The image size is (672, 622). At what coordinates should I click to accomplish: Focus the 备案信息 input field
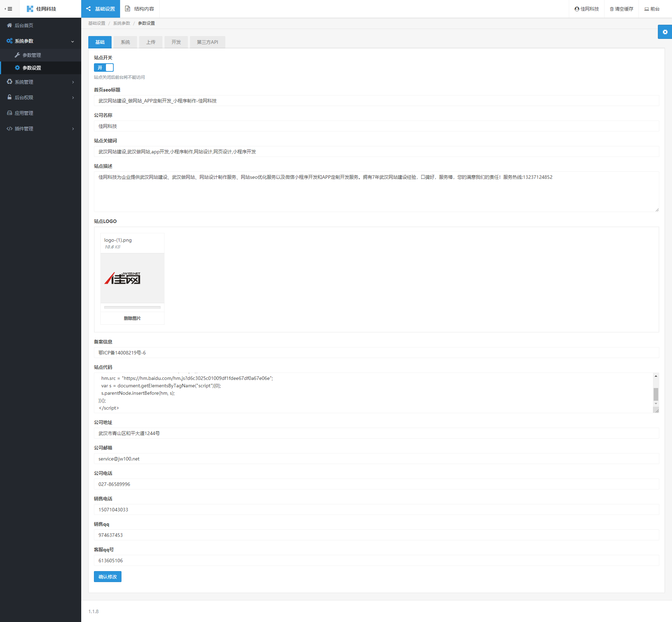(x=376, y=353)
